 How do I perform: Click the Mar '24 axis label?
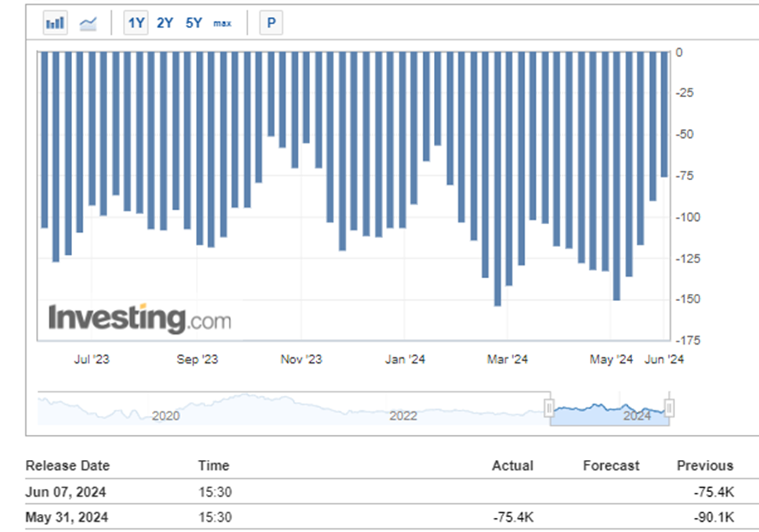[x=508, y=359]
